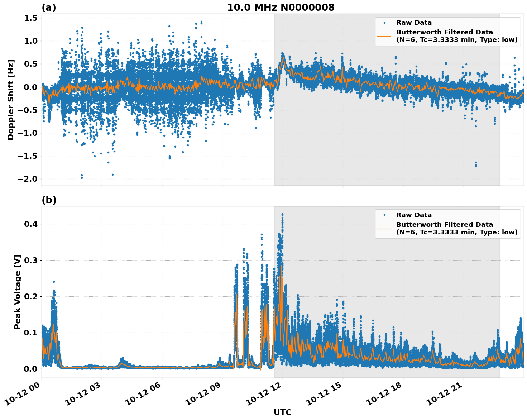527x420 pixels.
Task: Click the '0.4' tick on Peak Voltage axis
Action: (30, 224)
